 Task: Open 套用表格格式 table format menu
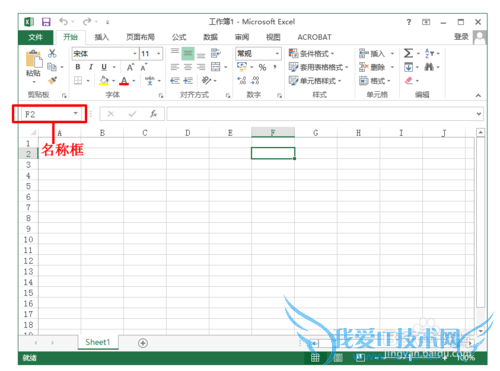pos(318,67)
